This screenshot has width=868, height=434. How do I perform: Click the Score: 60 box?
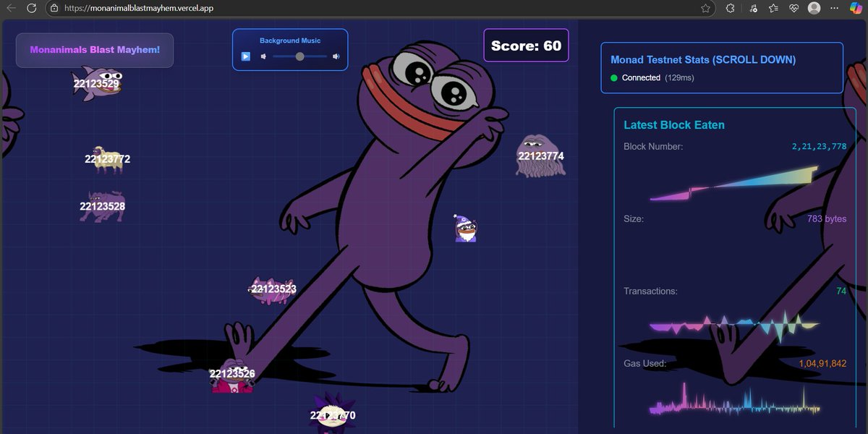tap(526, 46)
